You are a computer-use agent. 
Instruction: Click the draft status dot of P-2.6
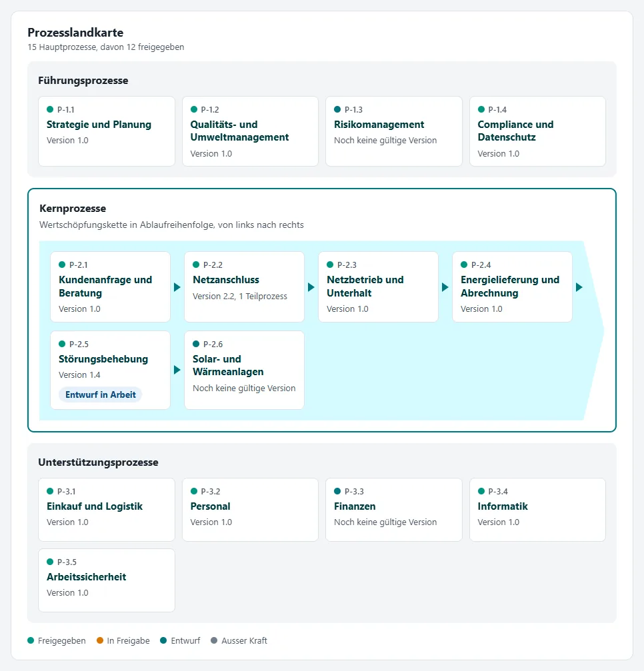[196, 344]
